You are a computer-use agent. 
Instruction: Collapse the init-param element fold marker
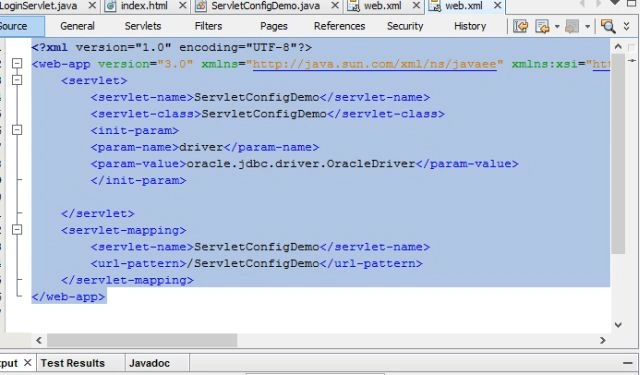click(17, 130)
